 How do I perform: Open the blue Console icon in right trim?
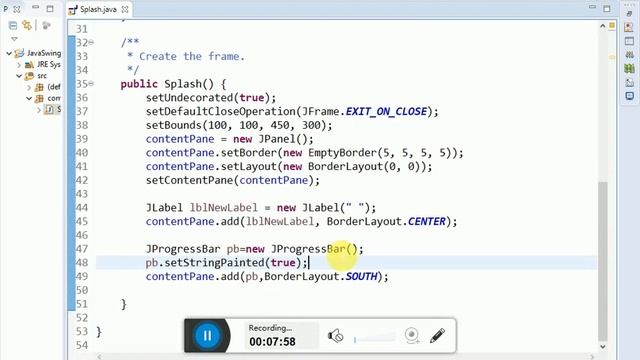[629, 96]
